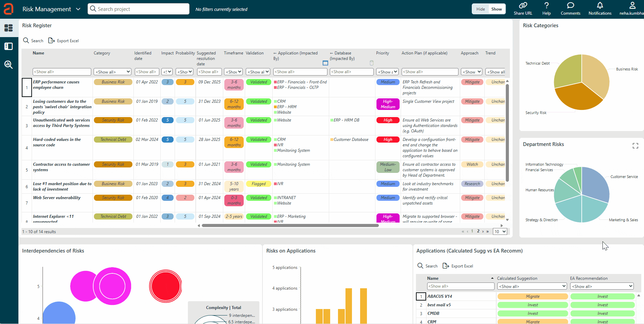Toggle filters to Hide
Viewport: 644px width, 324px height.
tap(480, 9)
